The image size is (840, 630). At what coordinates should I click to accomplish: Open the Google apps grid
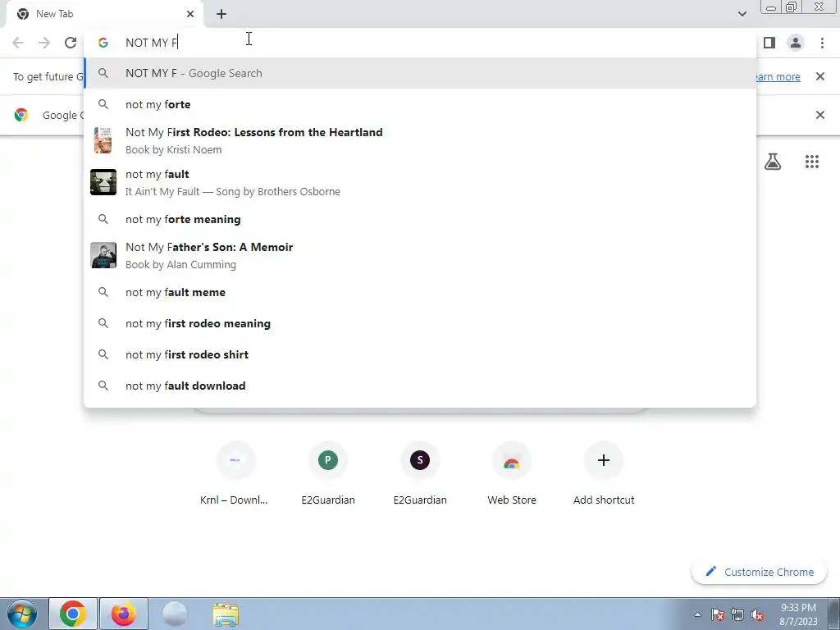click(x=811, y=162)
